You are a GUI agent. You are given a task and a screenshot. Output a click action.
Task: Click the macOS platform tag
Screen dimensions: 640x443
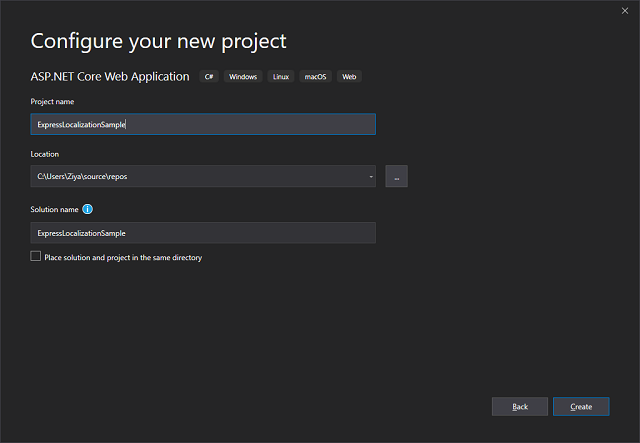[x=316, y=77]
